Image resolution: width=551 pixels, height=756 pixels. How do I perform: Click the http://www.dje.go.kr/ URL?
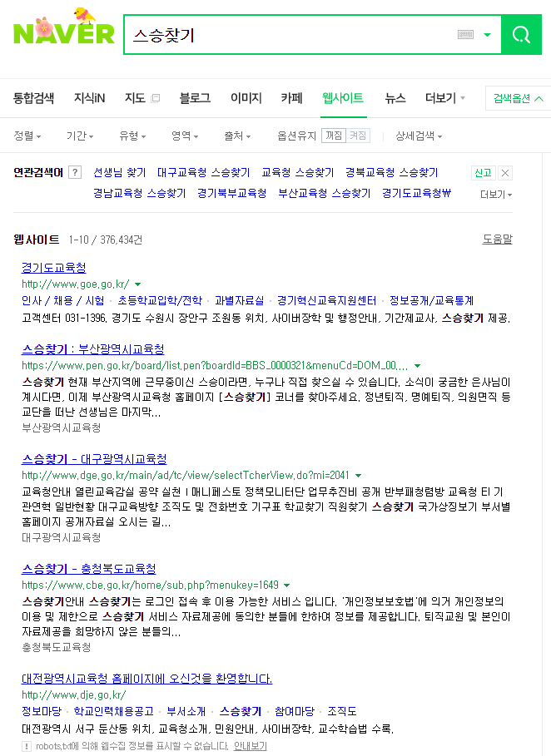tap(74, 695)
